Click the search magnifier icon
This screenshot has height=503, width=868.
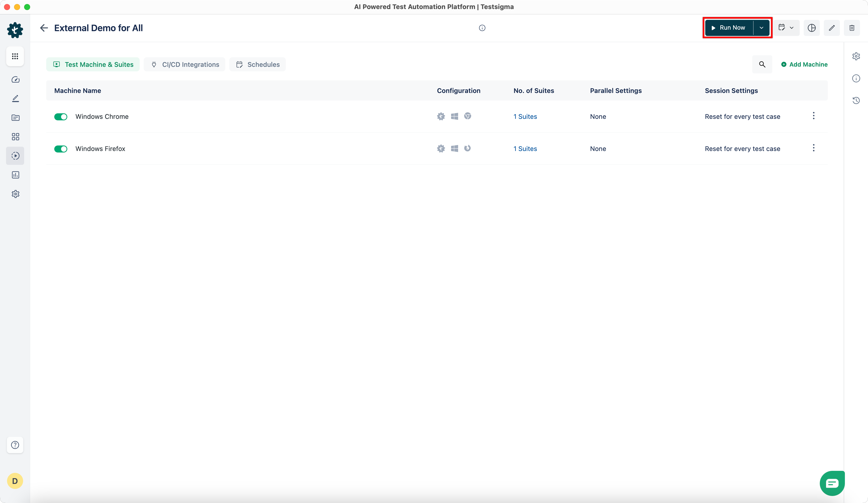point(762,64)
